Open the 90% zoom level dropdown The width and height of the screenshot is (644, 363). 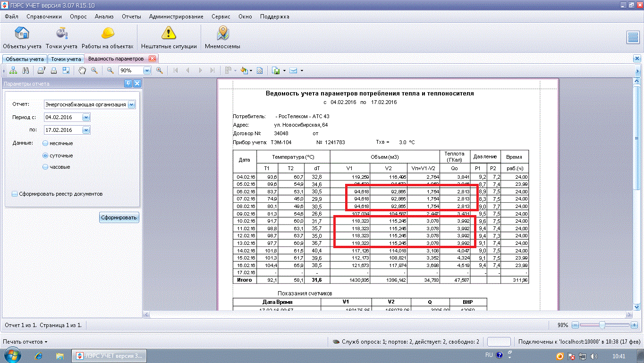point(146,70)
